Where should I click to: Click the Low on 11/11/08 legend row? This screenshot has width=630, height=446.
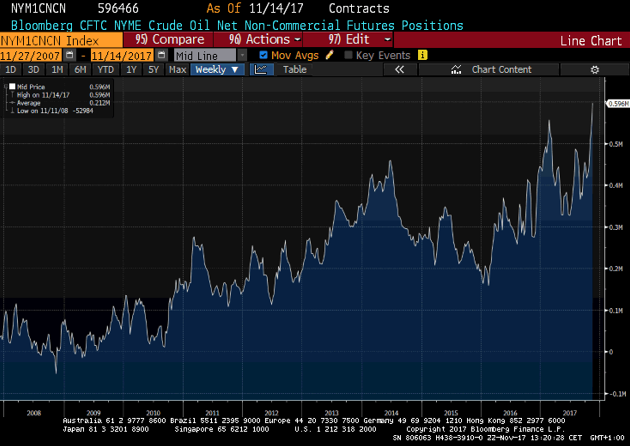[52, 111]
